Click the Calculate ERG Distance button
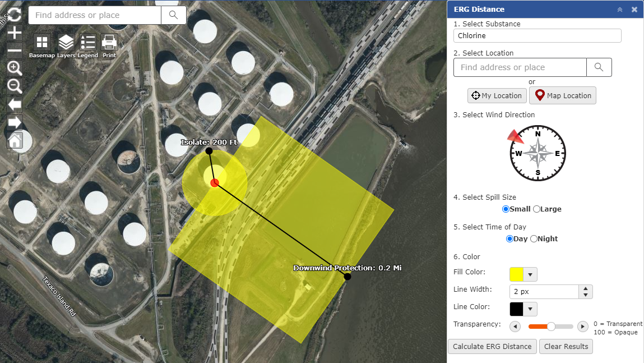The height and width of the screenshot is (363, 644). (492, 347)
